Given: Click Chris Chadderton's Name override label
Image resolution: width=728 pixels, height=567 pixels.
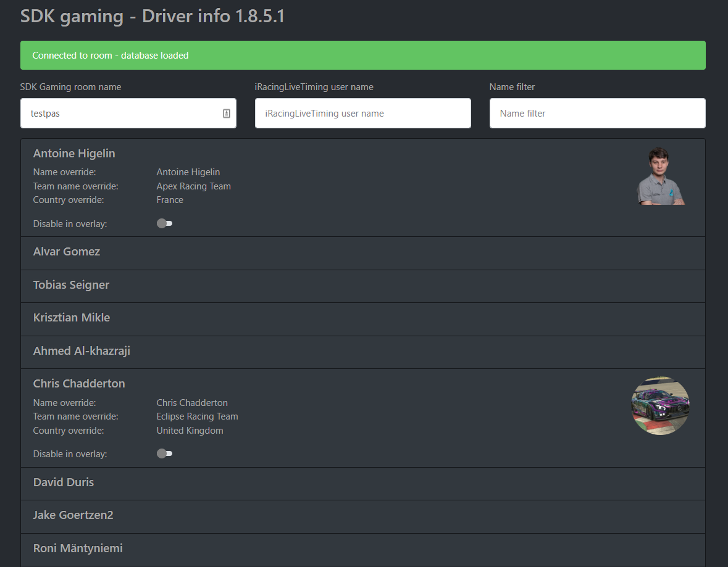Looking at the screenshot, I should (65, 403).
